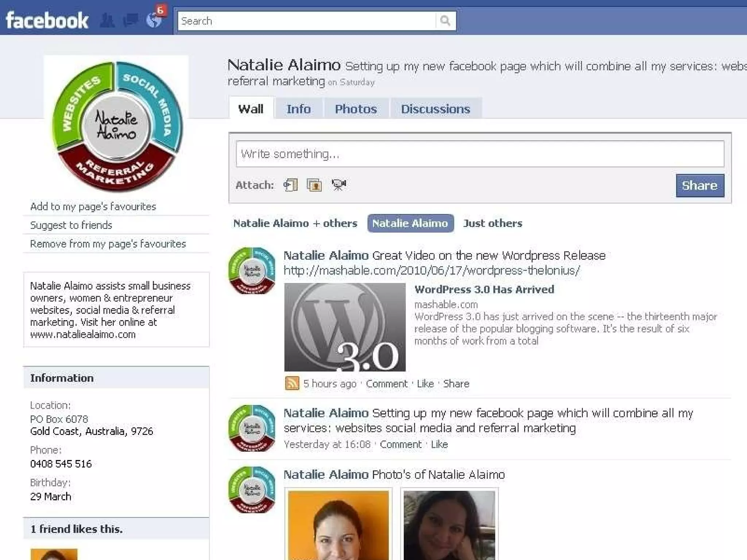Open the mashable.com wordpress-thelonius URL

click(432, 271)
